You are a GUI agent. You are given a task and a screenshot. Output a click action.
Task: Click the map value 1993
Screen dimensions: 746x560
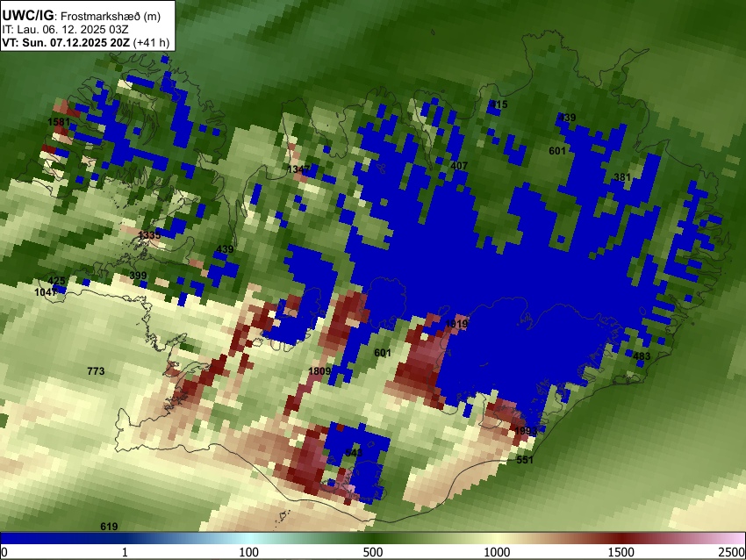(x=526, y=431)
